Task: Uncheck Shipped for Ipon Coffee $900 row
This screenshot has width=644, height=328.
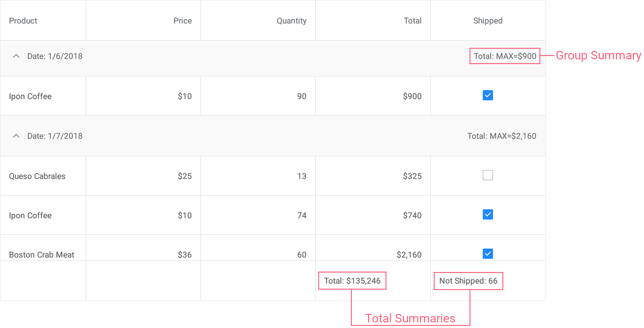Action: pos(487,95)
